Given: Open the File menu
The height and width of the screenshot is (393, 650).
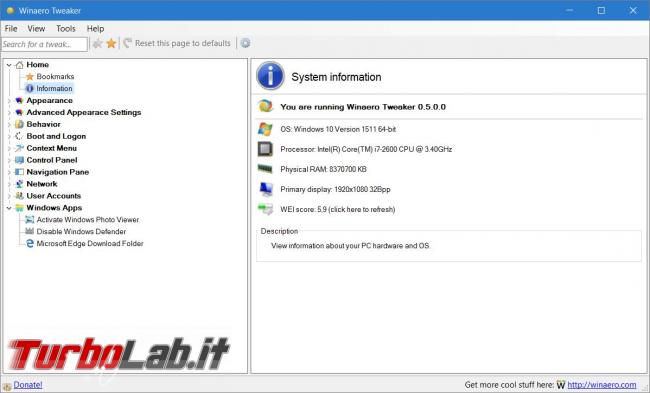Looking at the screenshot, I should 11,29.
